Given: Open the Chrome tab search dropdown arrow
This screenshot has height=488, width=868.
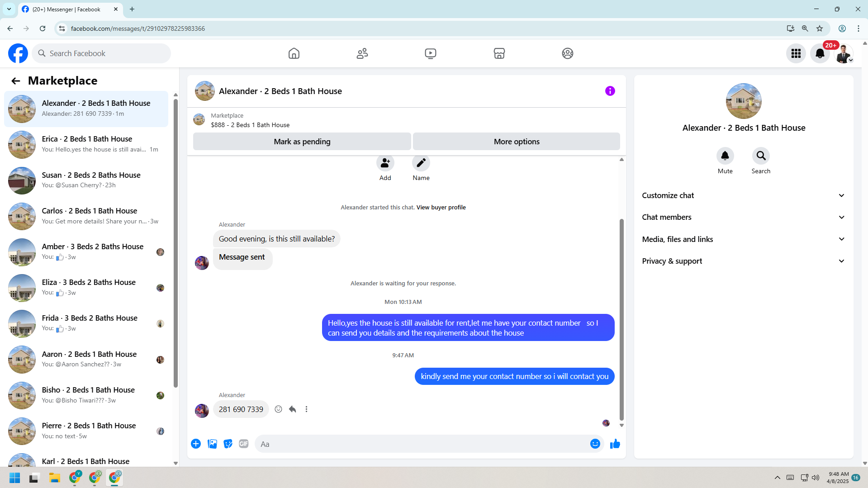Looking at the screenshot, I should coord(9,9).
